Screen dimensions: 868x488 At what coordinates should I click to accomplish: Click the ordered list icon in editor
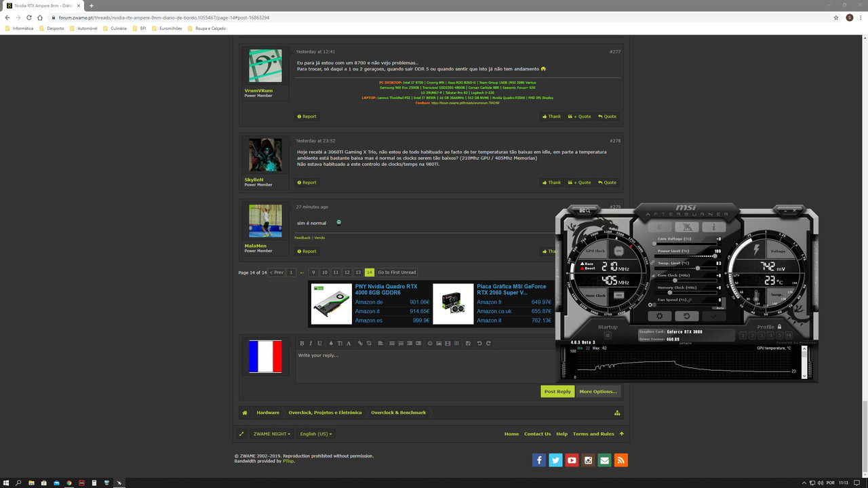coord(401,343)
